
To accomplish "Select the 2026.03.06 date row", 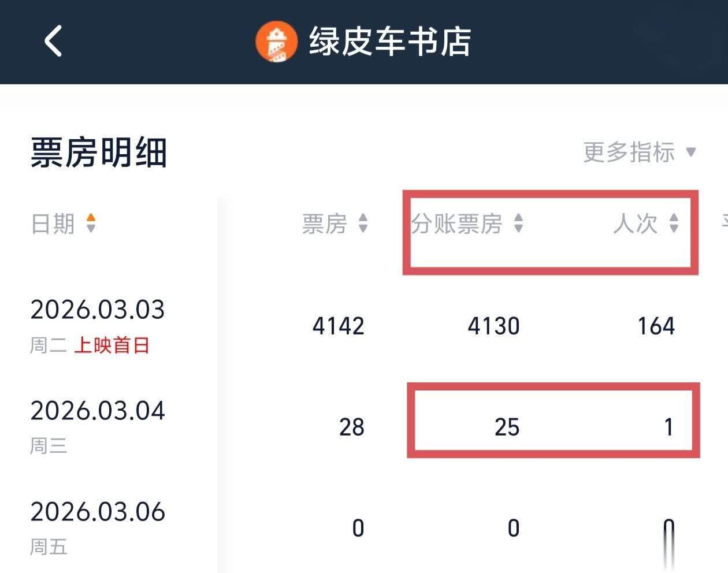I will [98, 512].
